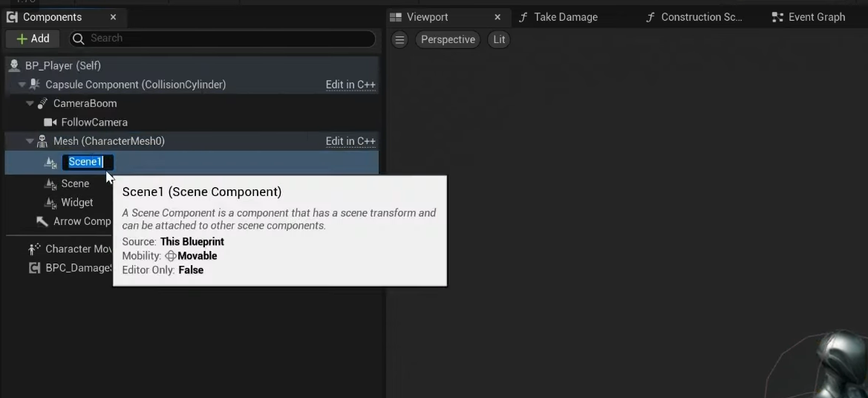Click the Character Movement component icon
Screen dimensions: 868x398
tap(34, 249)
